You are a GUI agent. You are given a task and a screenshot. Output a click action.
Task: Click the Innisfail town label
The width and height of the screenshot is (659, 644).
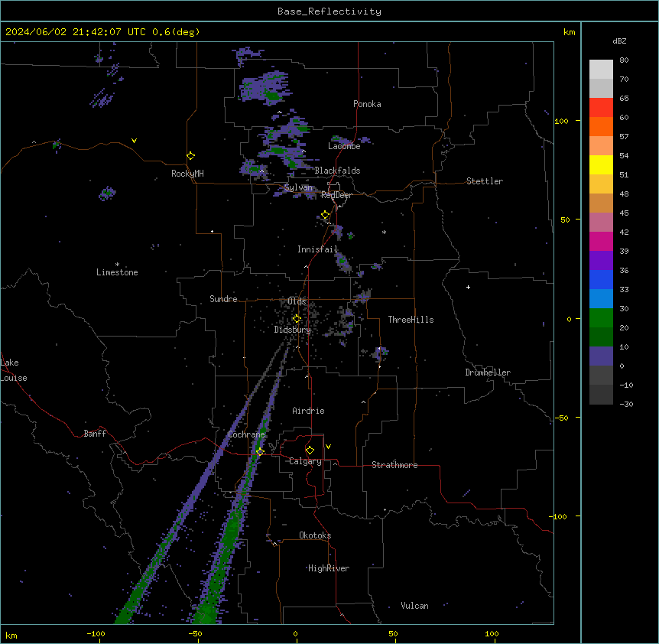point(317,249)
